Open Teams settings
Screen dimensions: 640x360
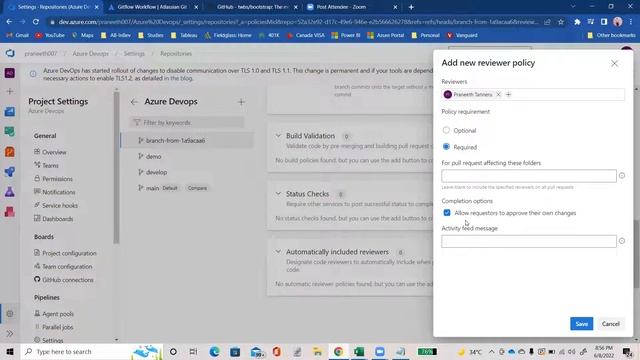[50, 165]
